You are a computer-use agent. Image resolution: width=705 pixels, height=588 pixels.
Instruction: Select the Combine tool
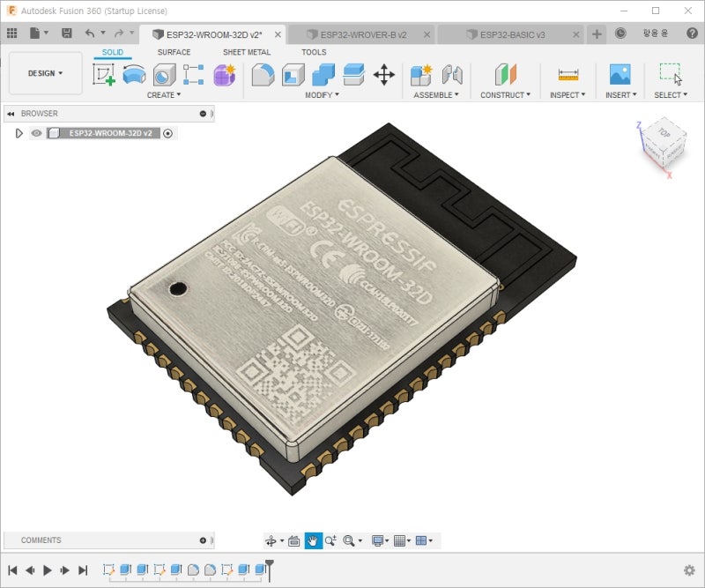point(323,74)
